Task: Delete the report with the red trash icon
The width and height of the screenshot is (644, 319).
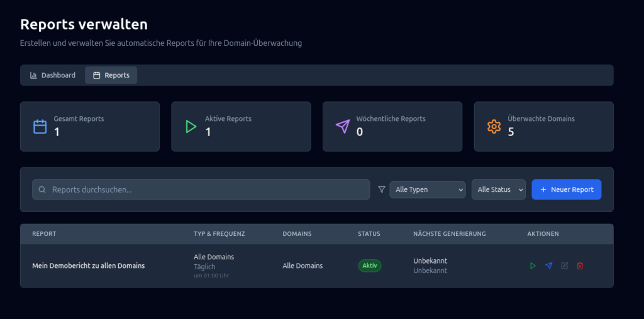Action: pyautogui.click(x=580, y=266)
